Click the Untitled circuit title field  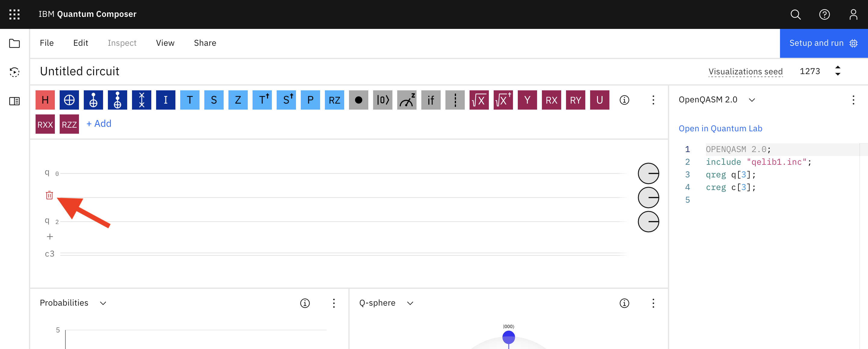(80, 71)
